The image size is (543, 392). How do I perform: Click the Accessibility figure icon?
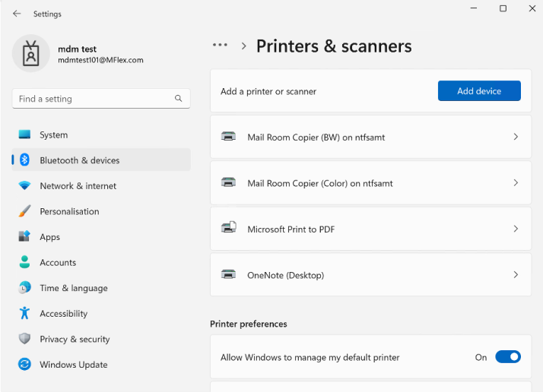click(x=24, y=313)
